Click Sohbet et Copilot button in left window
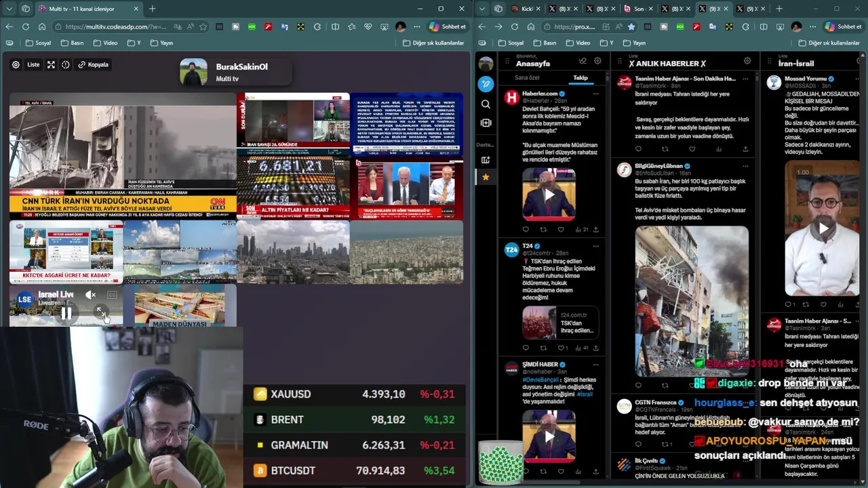868x488 pixels. tap(448, 26)
